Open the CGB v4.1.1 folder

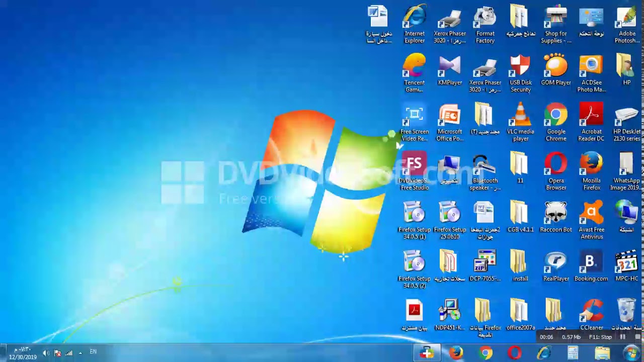pyautogui.click(x=520, y=217)
